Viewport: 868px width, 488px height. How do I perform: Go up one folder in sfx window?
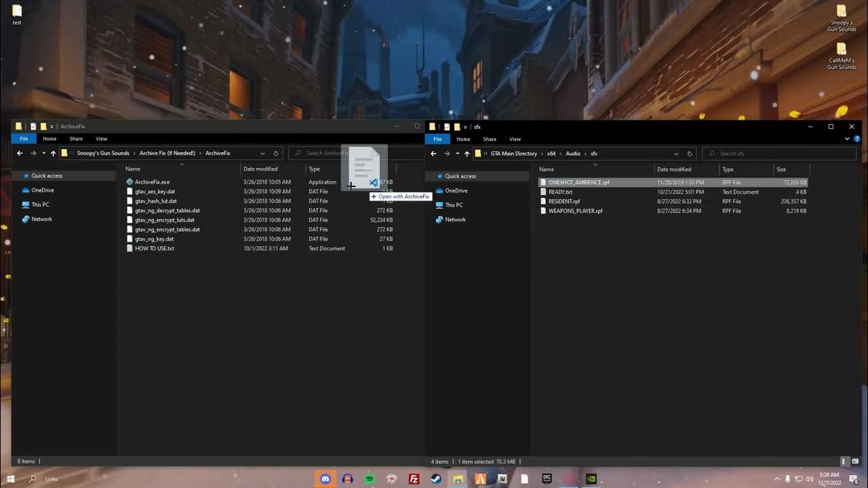(x=467, y=154)
